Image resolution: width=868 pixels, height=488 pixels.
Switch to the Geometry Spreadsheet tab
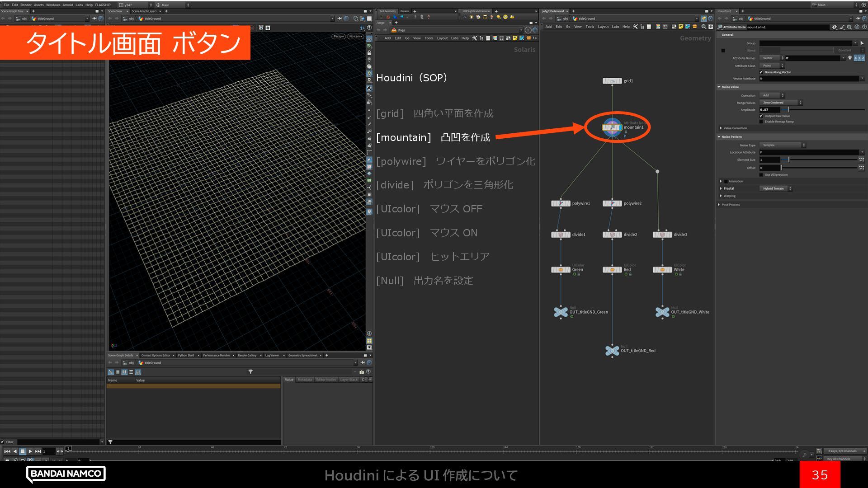302,355
